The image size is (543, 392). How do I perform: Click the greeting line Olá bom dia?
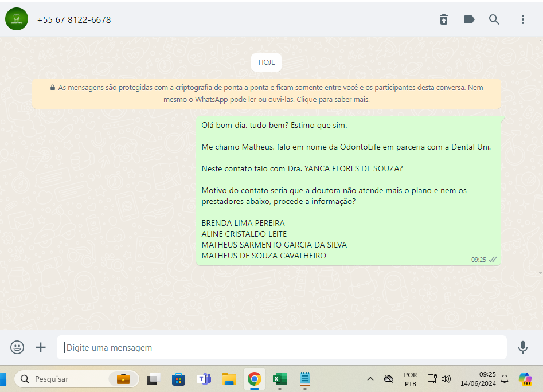click(x=274, y=126)
